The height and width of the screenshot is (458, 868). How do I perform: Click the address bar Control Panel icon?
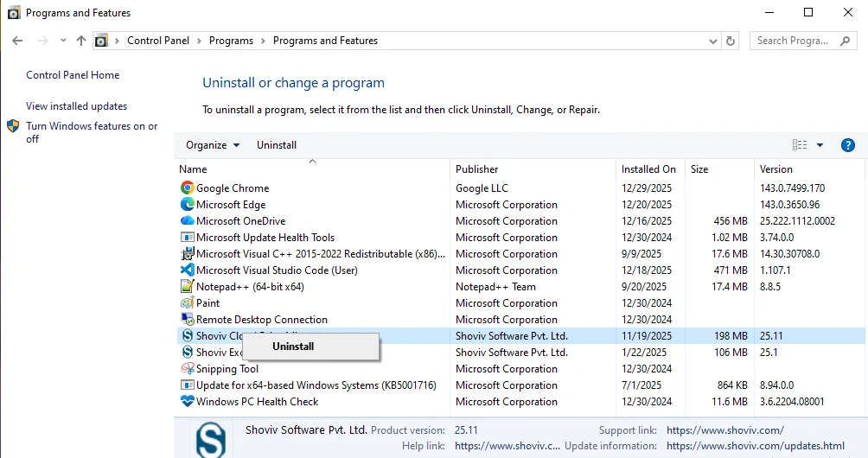[101, 41]
